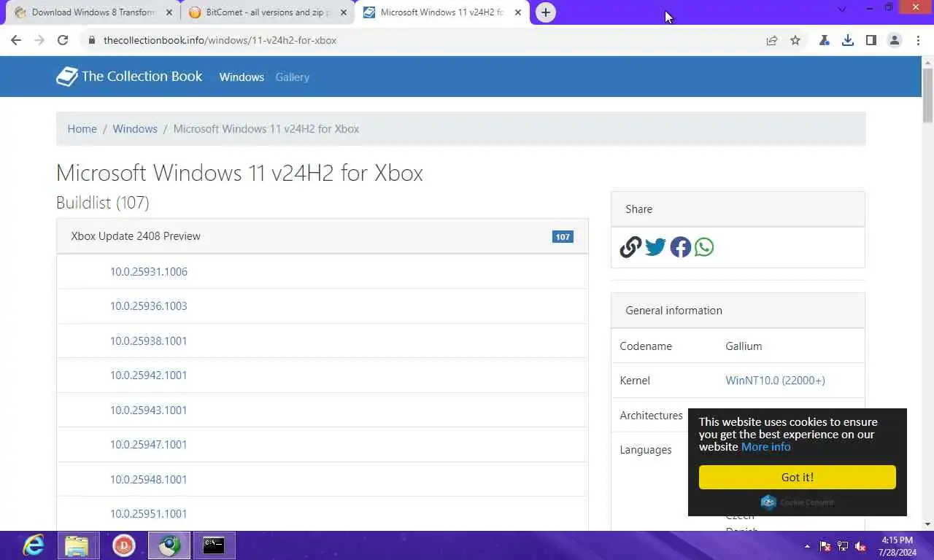Image resolution: width=934 pixels, height=560 pixels.
Task: Click The Collection Book logo
Action: tap(130, 77)
